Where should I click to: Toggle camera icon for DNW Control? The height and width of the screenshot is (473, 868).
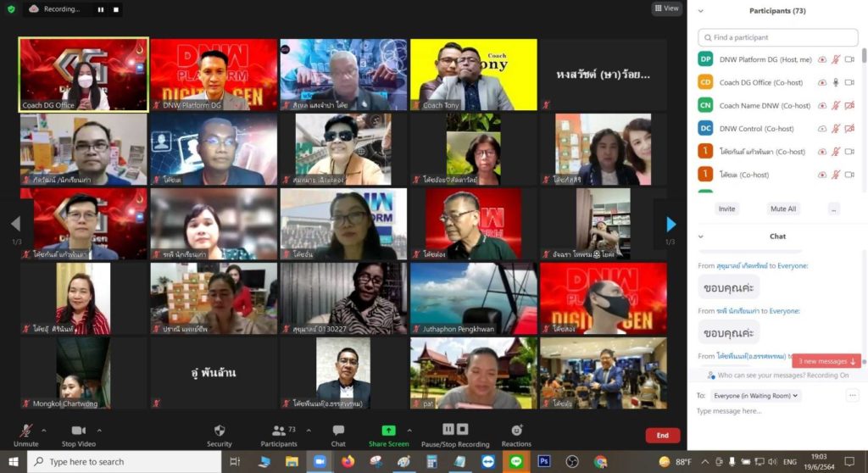(x=849, y=129)
